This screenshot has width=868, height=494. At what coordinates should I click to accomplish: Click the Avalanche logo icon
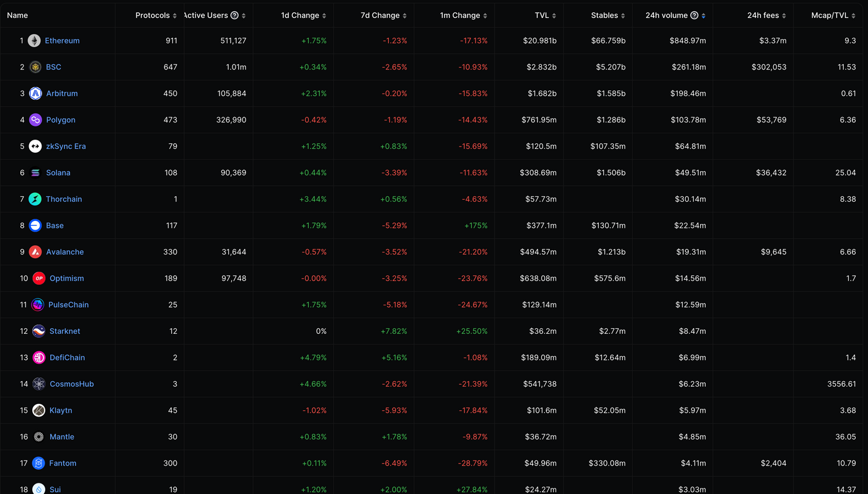(35, 252)
